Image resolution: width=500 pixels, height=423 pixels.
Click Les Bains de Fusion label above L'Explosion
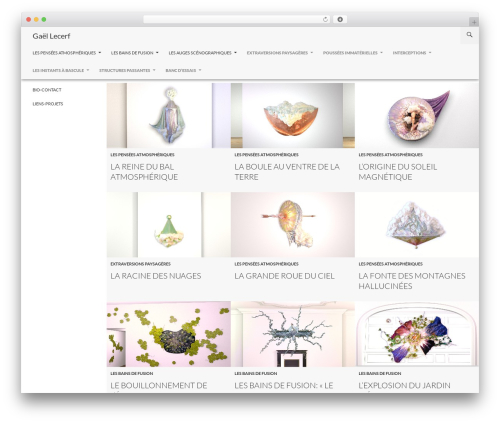click(380, 374)
